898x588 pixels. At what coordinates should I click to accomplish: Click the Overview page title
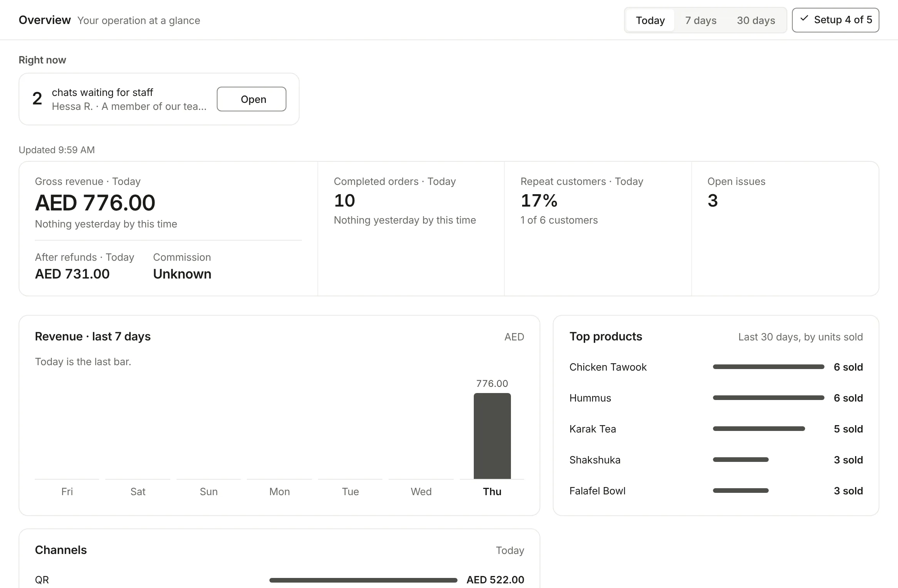point(45,20)
